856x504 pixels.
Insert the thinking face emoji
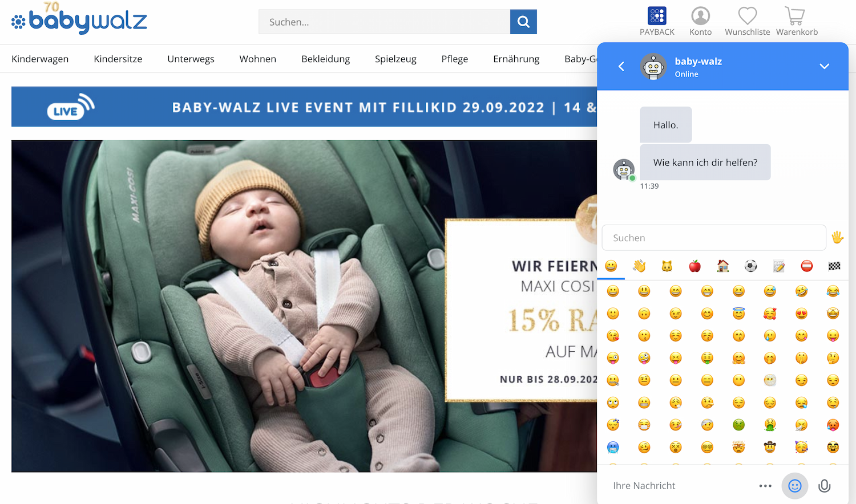(833, 358)
